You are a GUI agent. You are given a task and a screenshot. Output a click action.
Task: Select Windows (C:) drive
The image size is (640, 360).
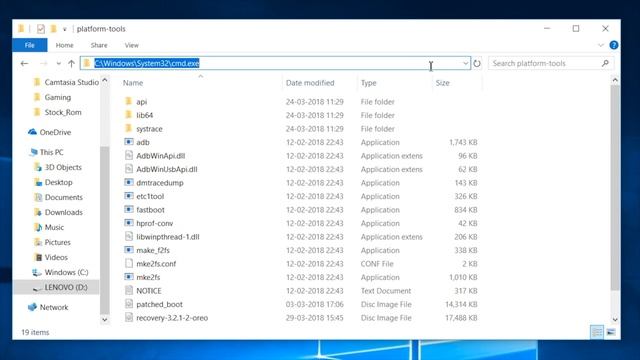pyautogui.click(x=66, y=272)
